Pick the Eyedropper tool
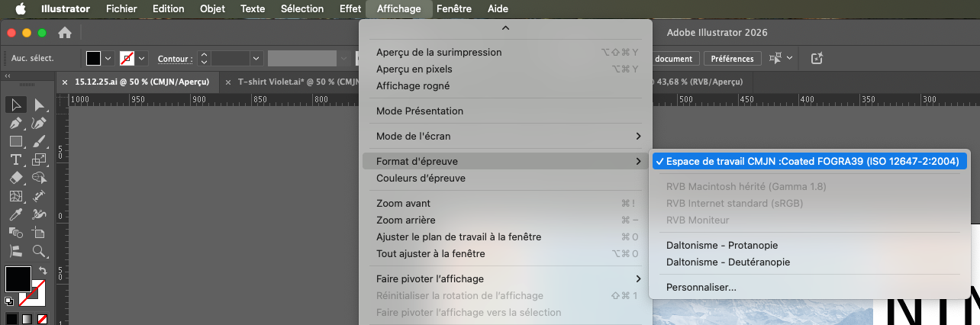 (15, 215)
